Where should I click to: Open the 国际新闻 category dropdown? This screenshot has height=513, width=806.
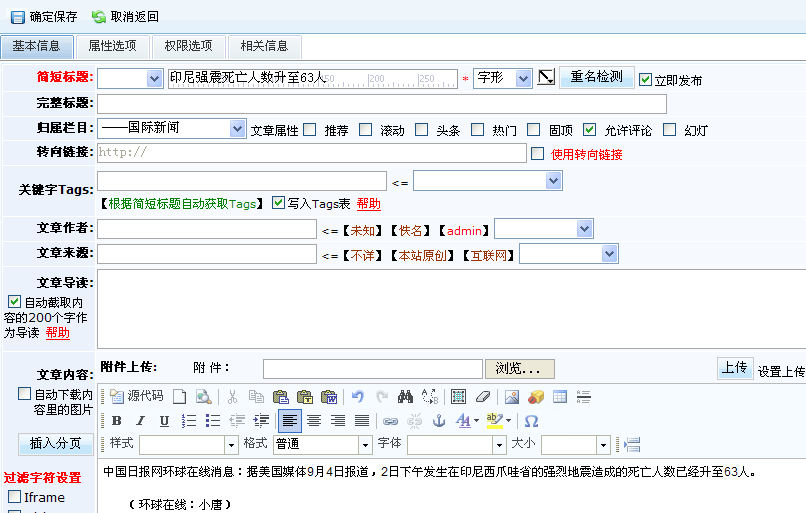click(171, 129)
